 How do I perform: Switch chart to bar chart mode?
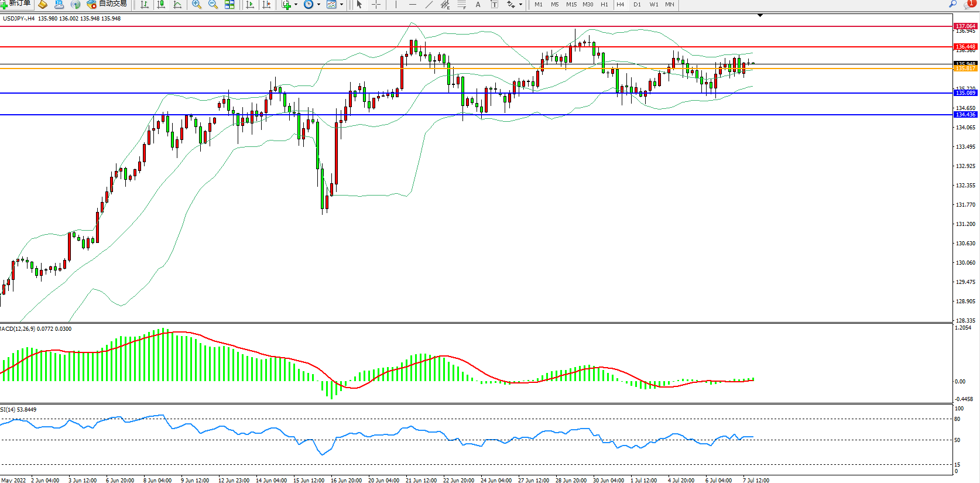pyautogui.click(x=145, y=5)
